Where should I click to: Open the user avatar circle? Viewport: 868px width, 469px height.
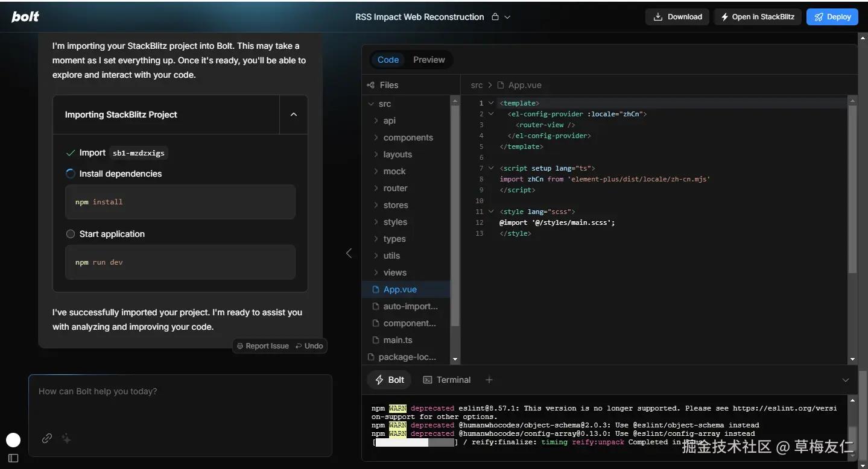pos(13,439)
